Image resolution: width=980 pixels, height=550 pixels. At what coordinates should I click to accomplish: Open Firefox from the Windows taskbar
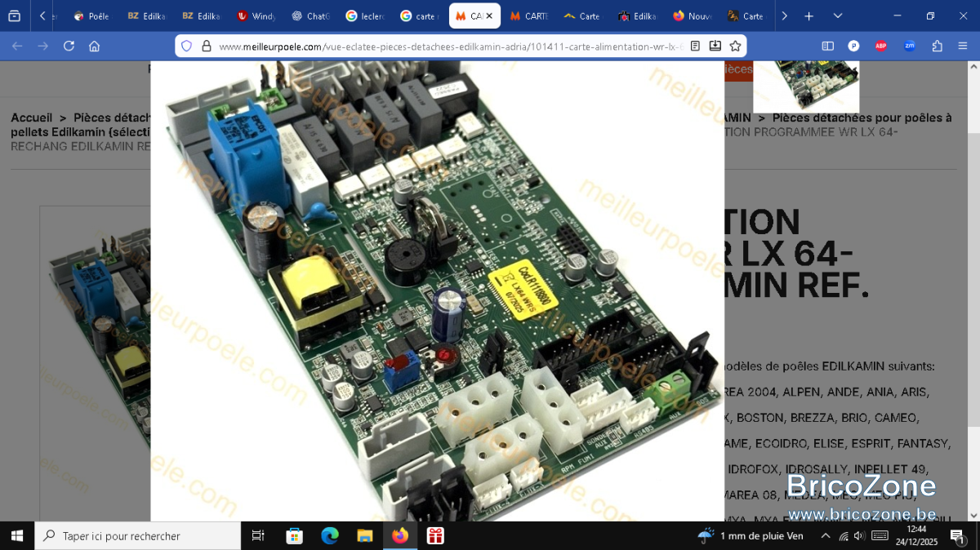point(399,536)
